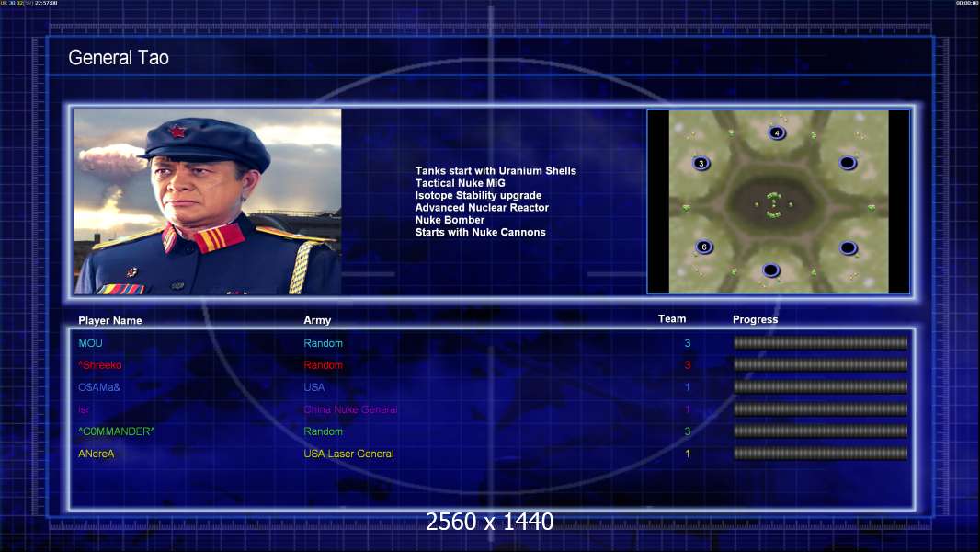Select the empty northeast start marker on minimap
Image resolution: width=980 pixels, height=552 pixels.
(x=848, y=163)
